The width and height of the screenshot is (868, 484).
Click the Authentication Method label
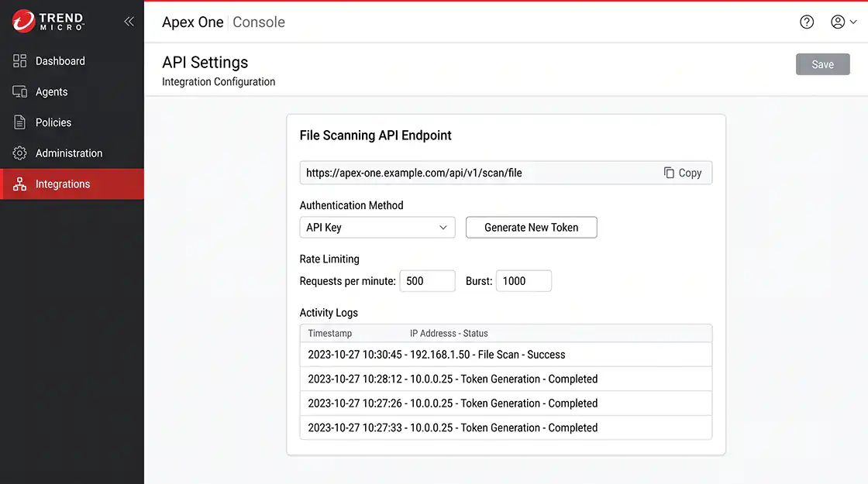[352, 205]
